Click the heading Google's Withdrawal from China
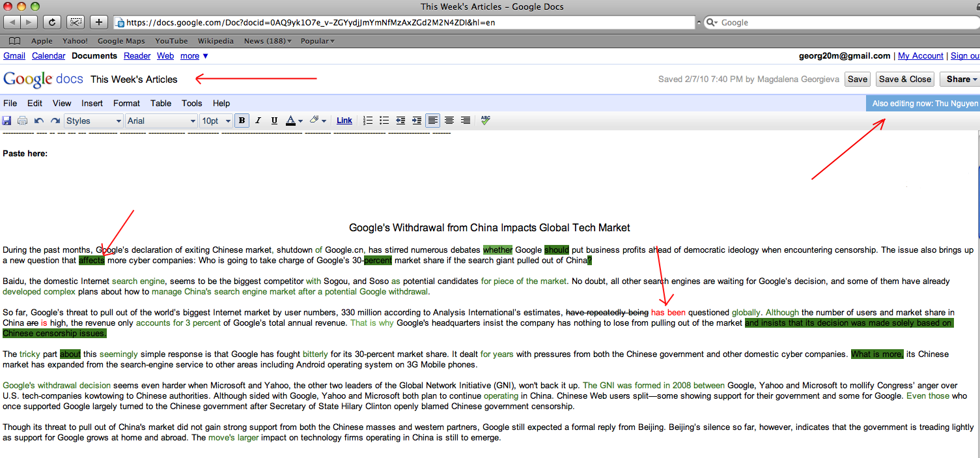The height and width of the screenshot is (458, 980). pyautogui.click(x=490, y=228)
